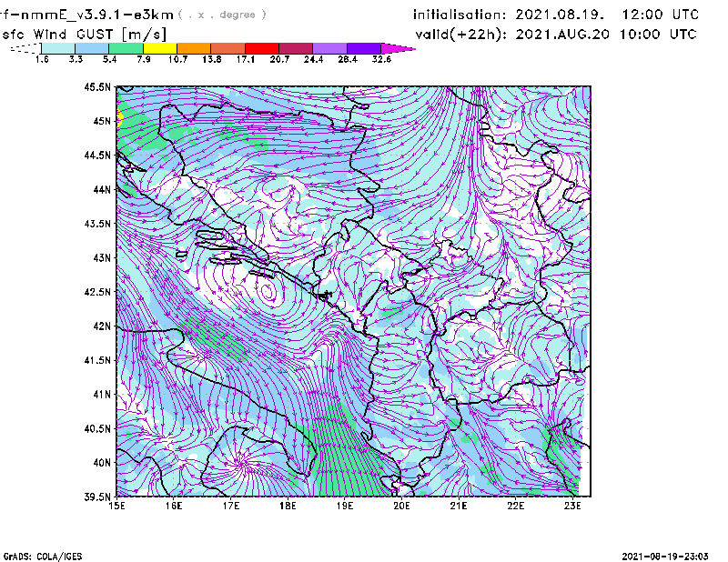Click the 16E longitude label
The height and width of the screenshot is (562, 728).
pos(174,506)
